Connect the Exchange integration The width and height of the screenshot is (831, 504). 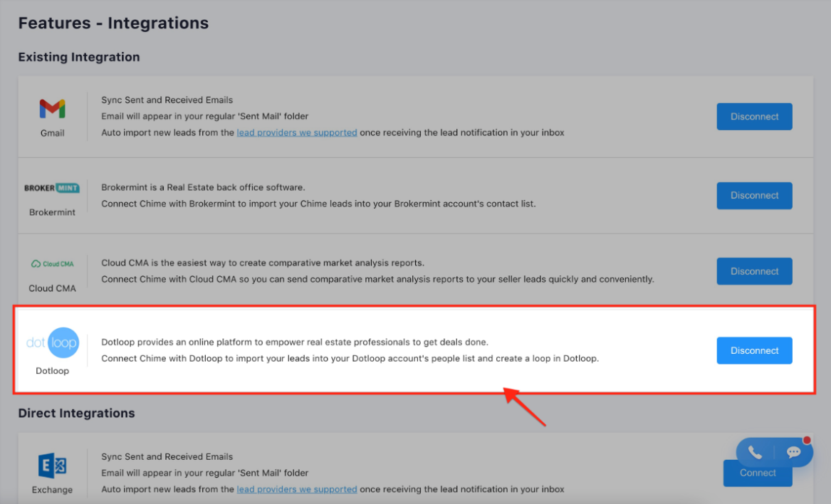click(757, 476)
